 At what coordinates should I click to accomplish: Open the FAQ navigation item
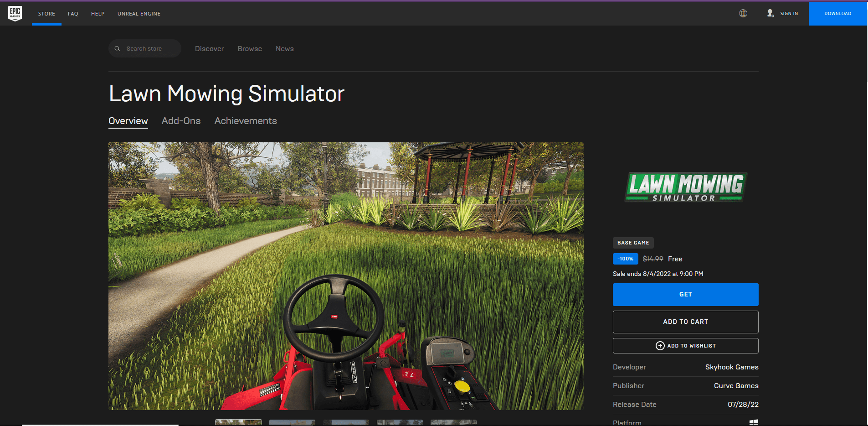tap(73, 14)
